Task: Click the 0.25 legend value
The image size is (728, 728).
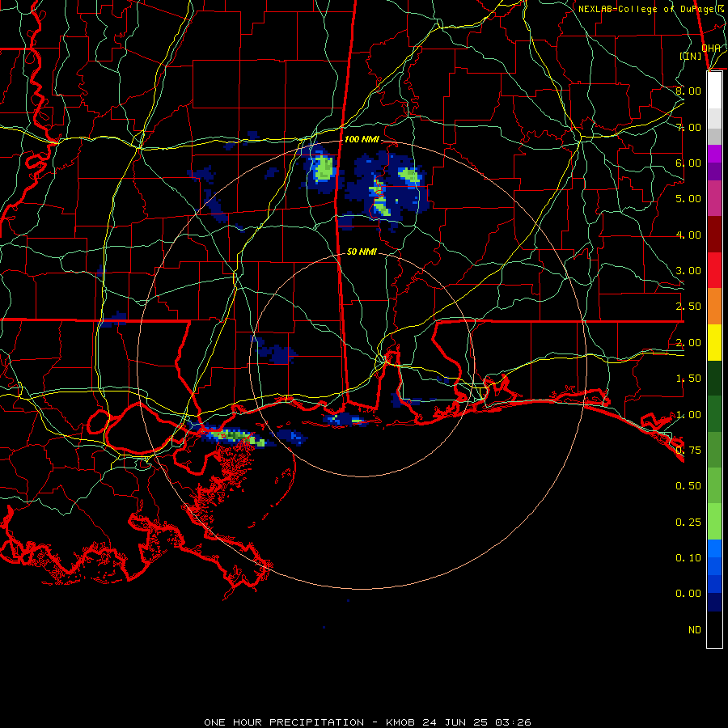Action: (x=688, y=523)
